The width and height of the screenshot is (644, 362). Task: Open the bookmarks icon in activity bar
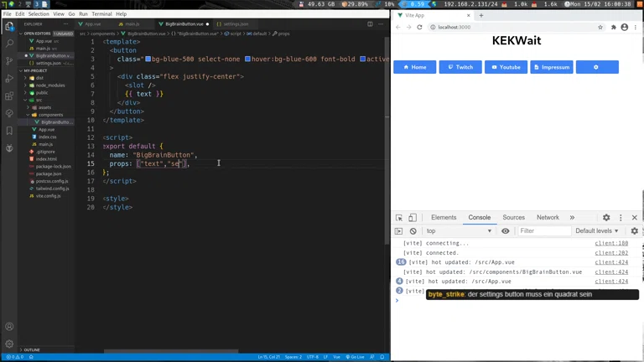pos(9,131)
